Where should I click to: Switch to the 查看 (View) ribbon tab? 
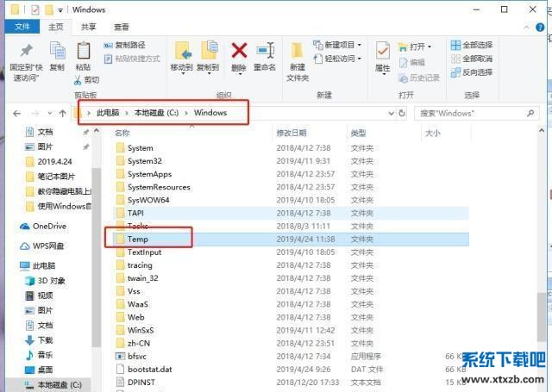point(122,28)
